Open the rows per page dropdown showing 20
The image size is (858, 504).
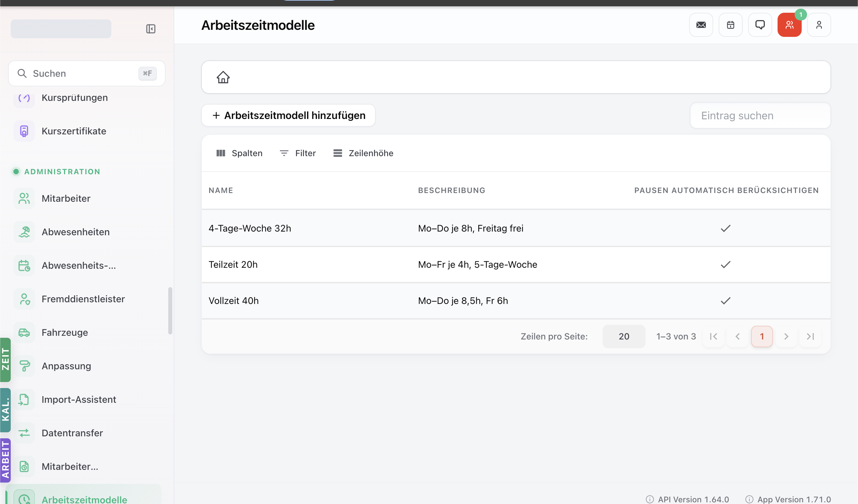pyautogui.click(x=623, y=336)
